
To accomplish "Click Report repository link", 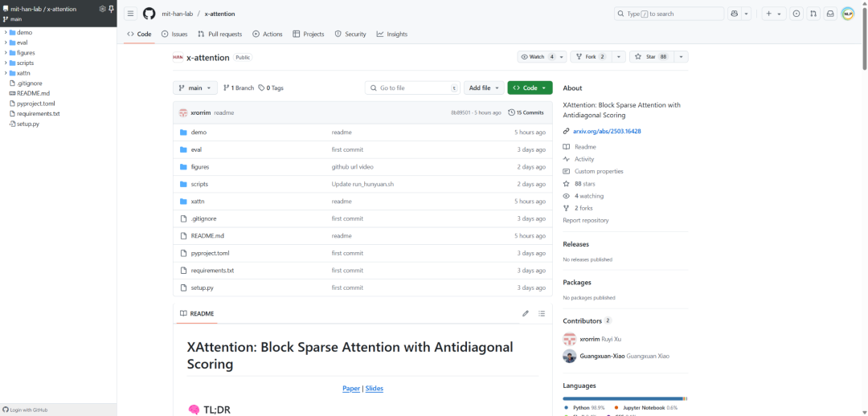I will tap(586, 220).
